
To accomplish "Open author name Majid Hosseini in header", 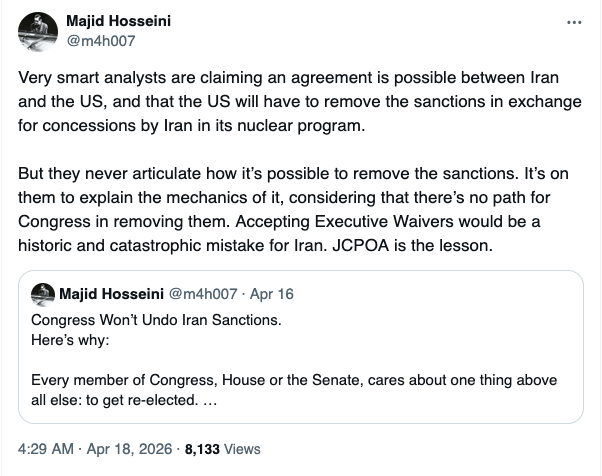I will click(118, 22).
